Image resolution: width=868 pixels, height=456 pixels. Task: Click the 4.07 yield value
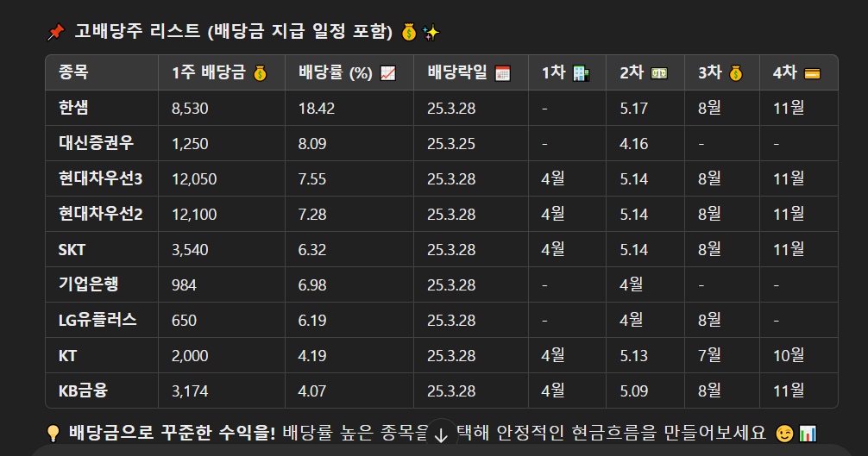coord(312,391)
